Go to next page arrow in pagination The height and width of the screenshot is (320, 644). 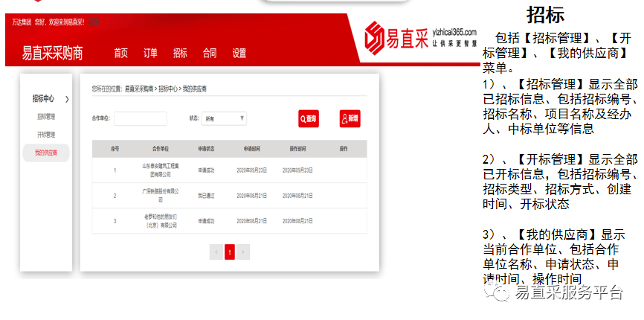point(242,252)
